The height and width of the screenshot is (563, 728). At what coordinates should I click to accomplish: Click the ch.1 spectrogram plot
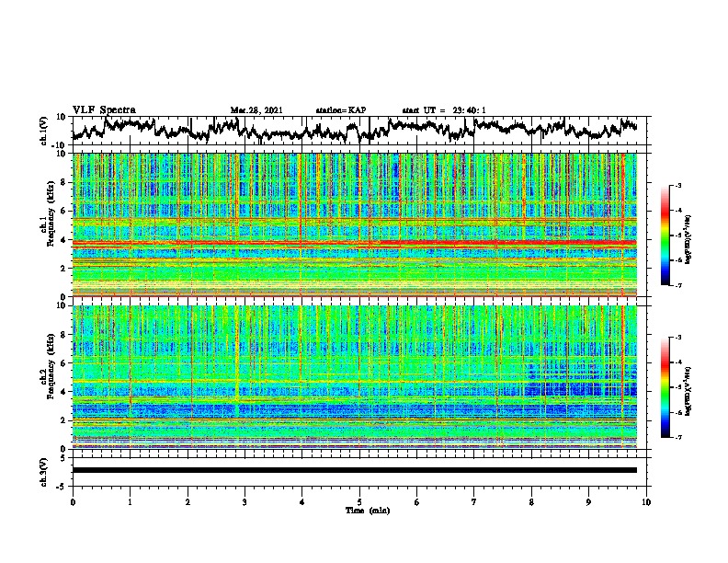pyautogui.click(x=355, y=224)
